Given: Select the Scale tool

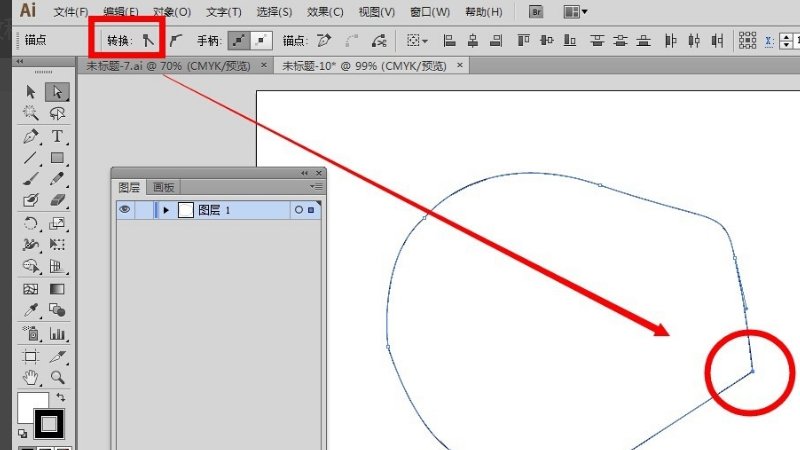Looking at the screenshot, I should pos(57,223).
